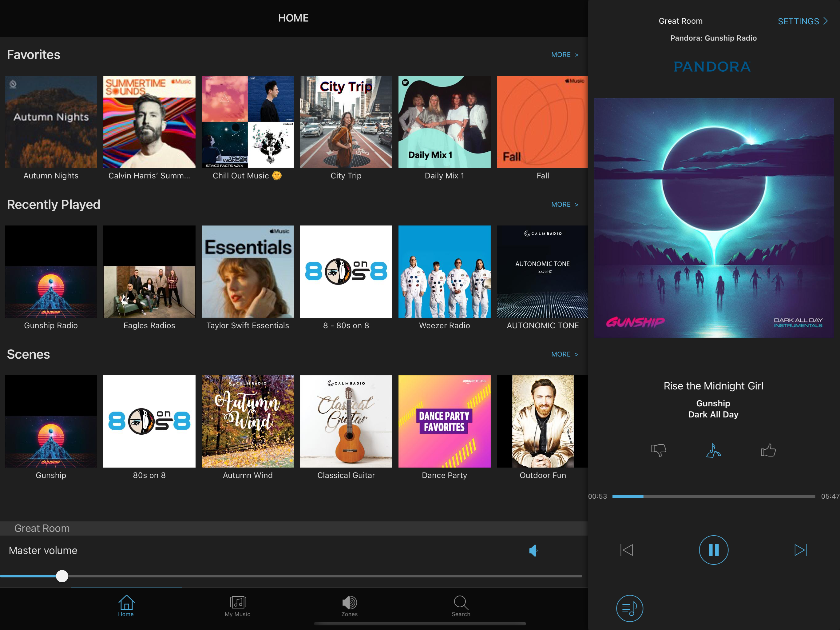Tap the song title Rise the Midnight Girl
Screen dimensions: 840x630
713,386
